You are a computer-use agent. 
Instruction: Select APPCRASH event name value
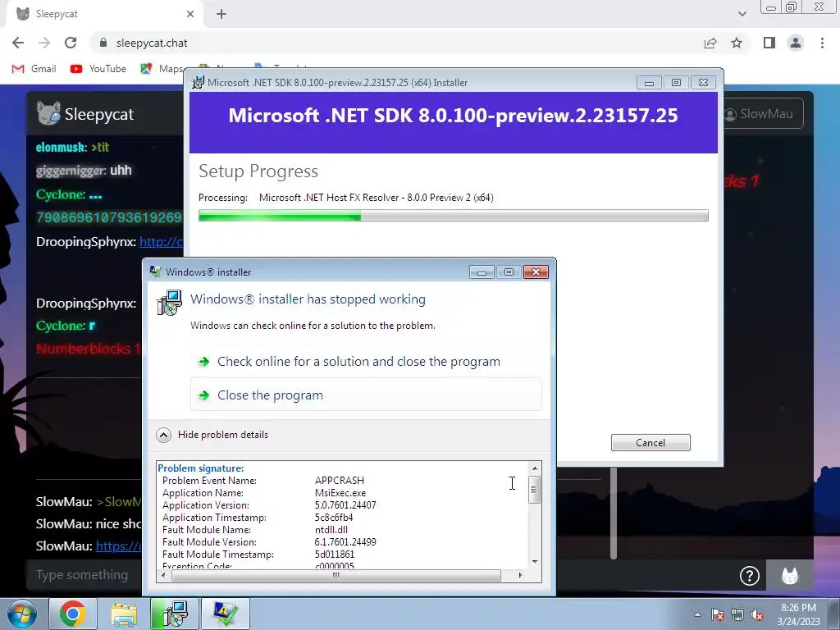pos(339,481)
